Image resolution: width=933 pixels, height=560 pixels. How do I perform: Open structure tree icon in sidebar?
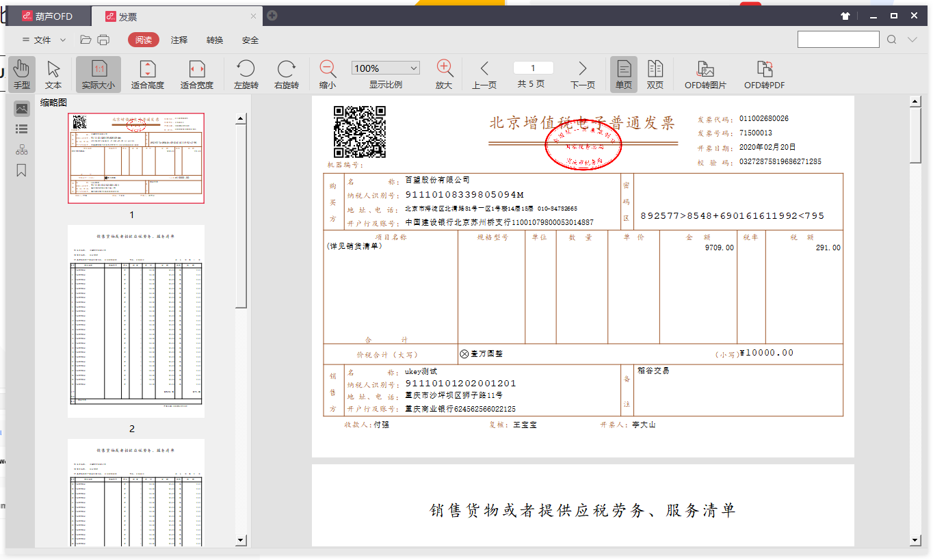pos(22,149)
